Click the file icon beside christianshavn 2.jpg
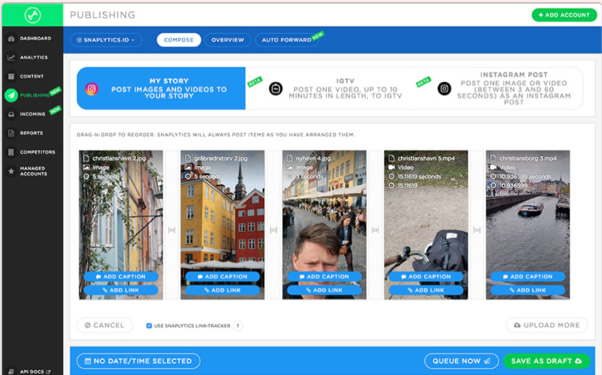Viewport: 602px width, 375px height. 86,158
